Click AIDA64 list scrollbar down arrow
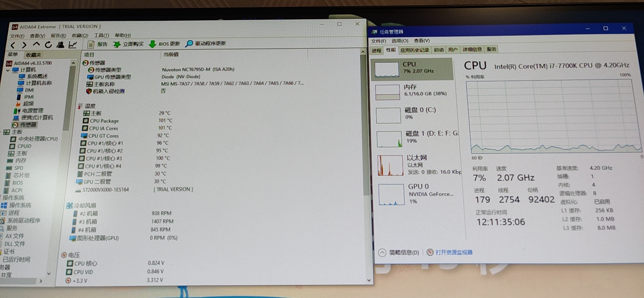644x298 pixels. pyautogui.click(x=369, y=280)
